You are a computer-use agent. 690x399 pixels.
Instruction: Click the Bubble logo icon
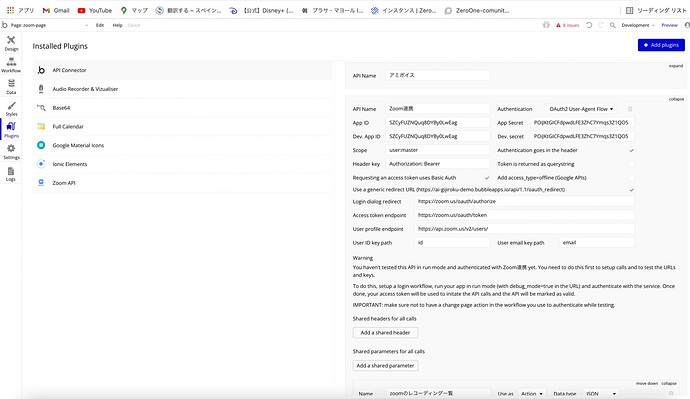coord(4,25)
